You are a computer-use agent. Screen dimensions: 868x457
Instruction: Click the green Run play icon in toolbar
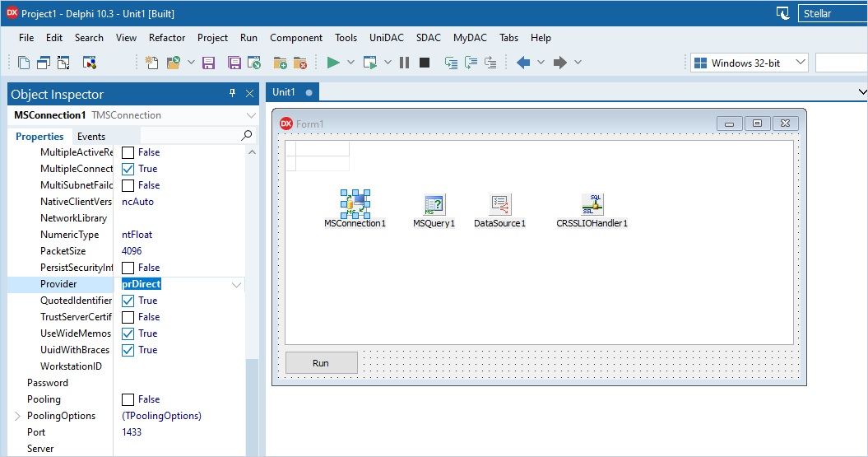pyautogui.click(x=333, y=63)
